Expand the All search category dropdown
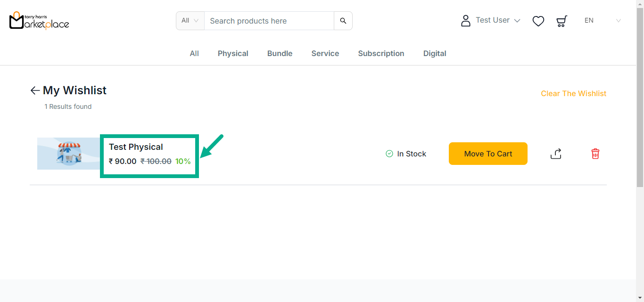 coord(190,21)
